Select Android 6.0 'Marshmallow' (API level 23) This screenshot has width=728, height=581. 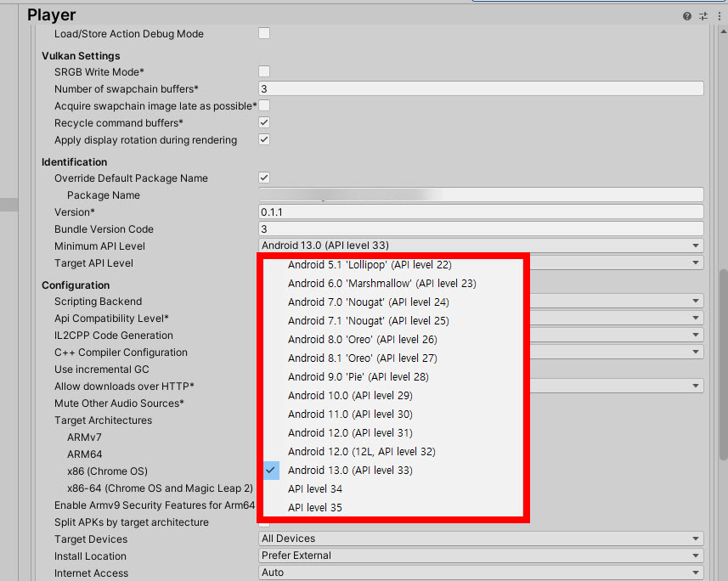[392, 284]
